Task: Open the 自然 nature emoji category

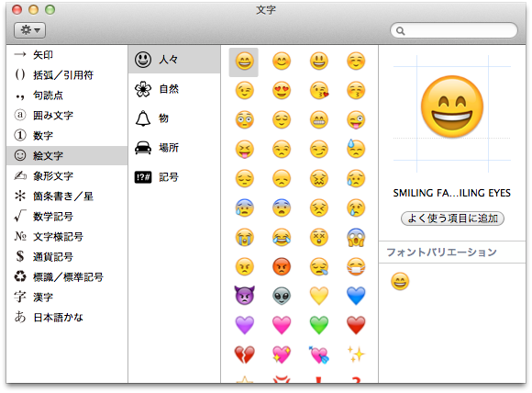Action: [174, 89]
